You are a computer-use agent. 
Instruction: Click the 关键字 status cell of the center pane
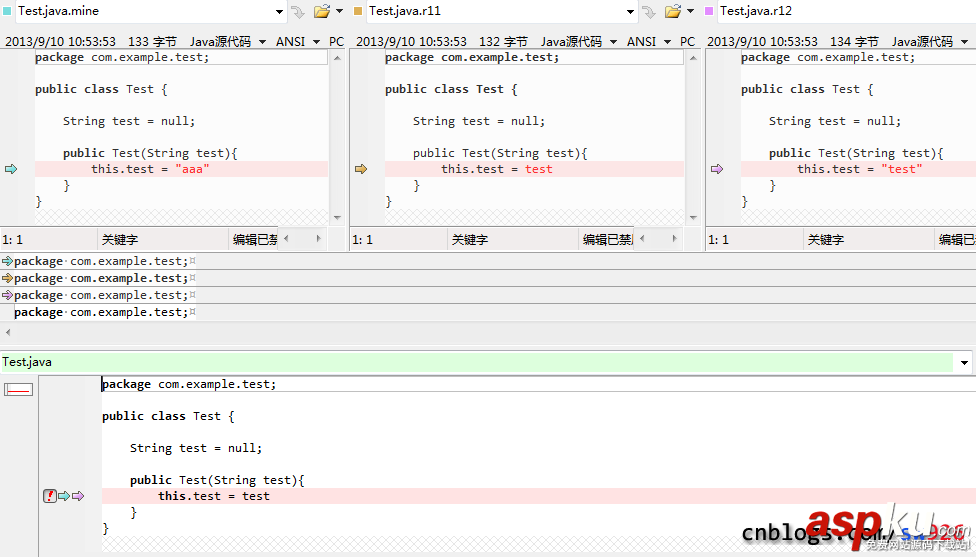(513, 240)
